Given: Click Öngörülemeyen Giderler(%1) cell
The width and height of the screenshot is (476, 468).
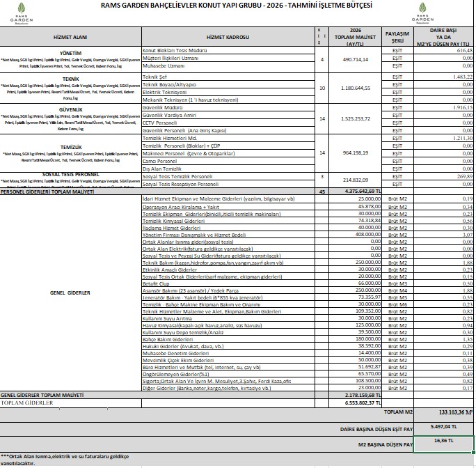Looking at the screenshot, I should [228, 374].
